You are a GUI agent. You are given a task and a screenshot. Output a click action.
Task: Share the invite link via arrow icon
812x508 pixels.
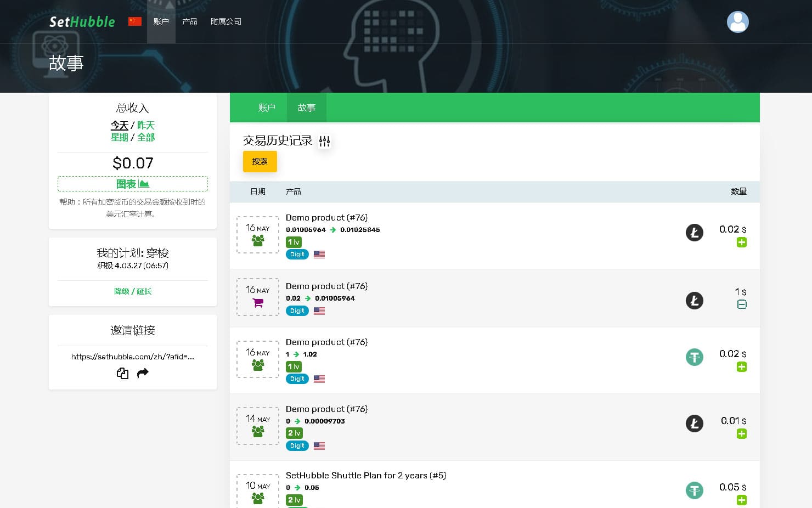[143, 374]
